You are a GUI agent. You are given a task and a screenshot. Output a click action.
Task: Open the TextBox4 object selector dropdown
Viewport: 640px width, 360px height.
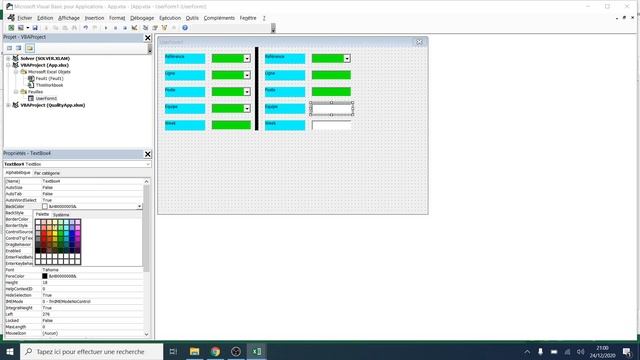(x=147, y=164)
